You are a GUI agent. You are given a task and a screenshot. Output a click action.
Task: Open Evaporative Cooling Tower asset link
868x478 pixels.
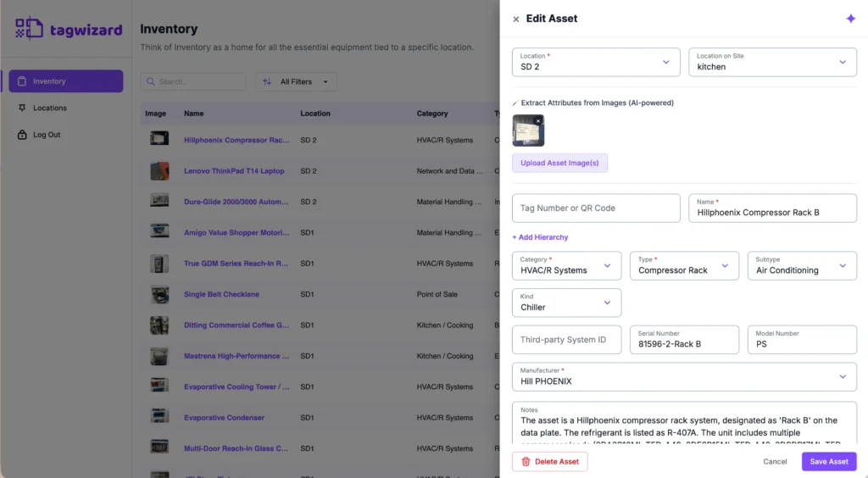pyautogui.click(x=236, y=386)
